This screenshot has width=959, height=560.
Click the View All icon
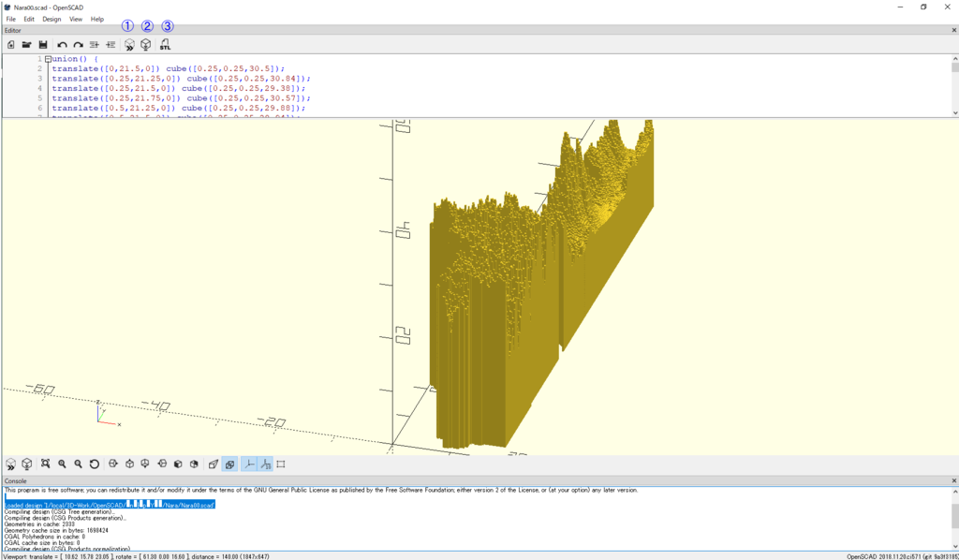[45, 464]
